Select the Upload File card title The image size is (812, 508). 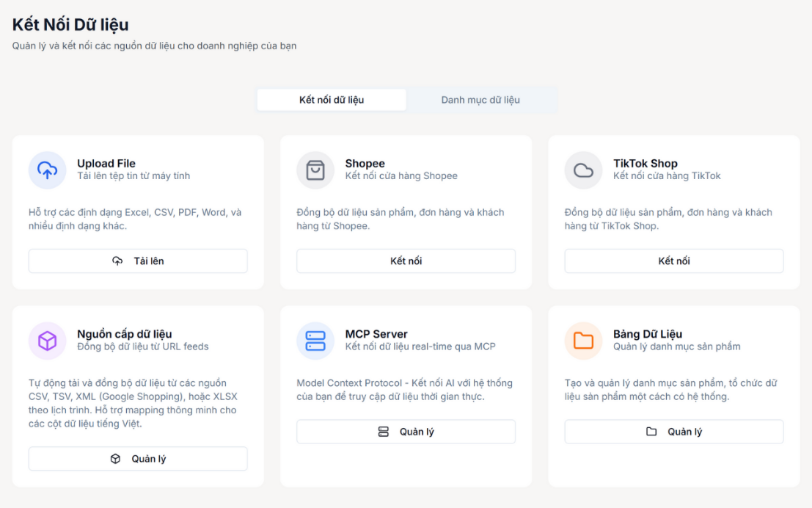click(x=106, y=164)
